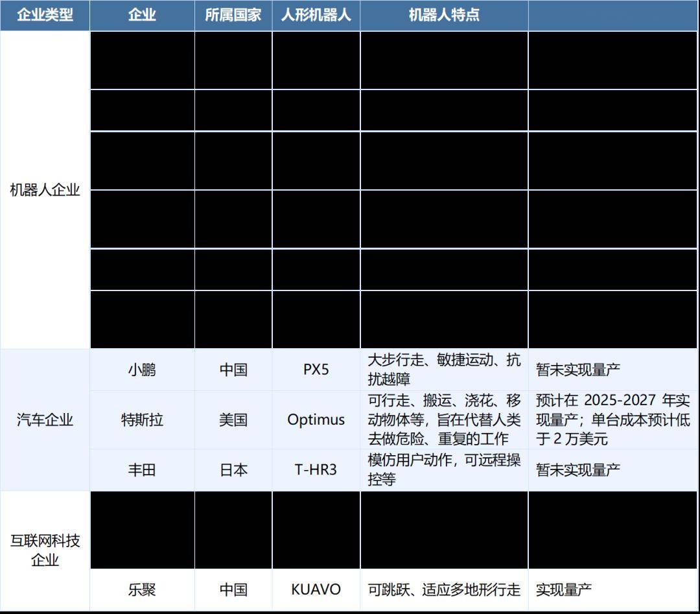Screen dimensions: 700x614
Task: Select the KUAVO robot name cell
Action: 316,590
